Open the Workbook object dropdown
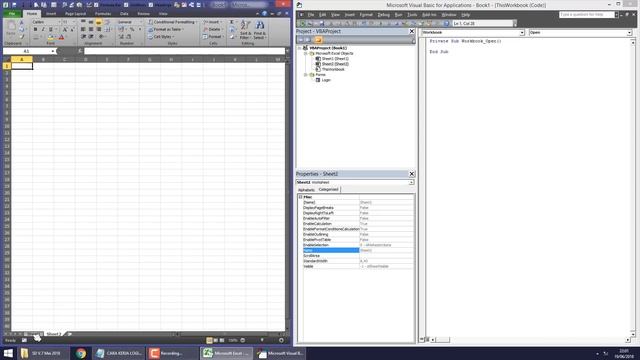Screen dimensions: 640x360 point(522,32)
